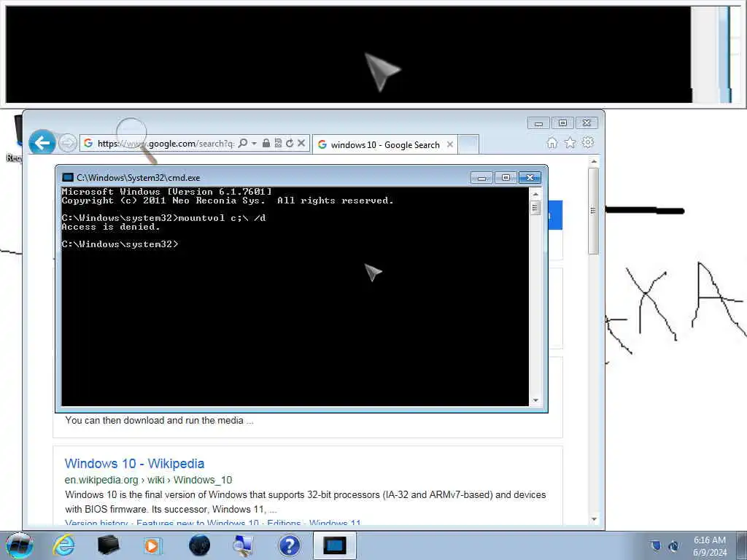Go to the Internet Explorer home page icon
The height and width of the screenshot is (560, 747).
pos(551,142)
